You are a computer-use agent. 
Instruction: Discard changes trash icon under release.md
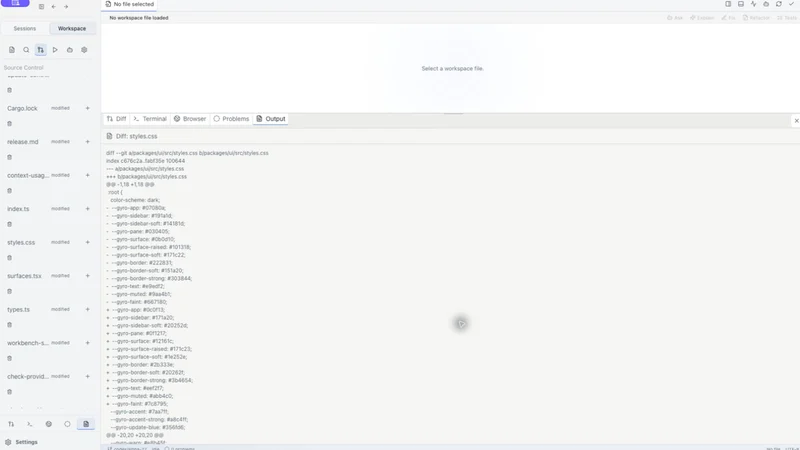(x=9, y=157)
